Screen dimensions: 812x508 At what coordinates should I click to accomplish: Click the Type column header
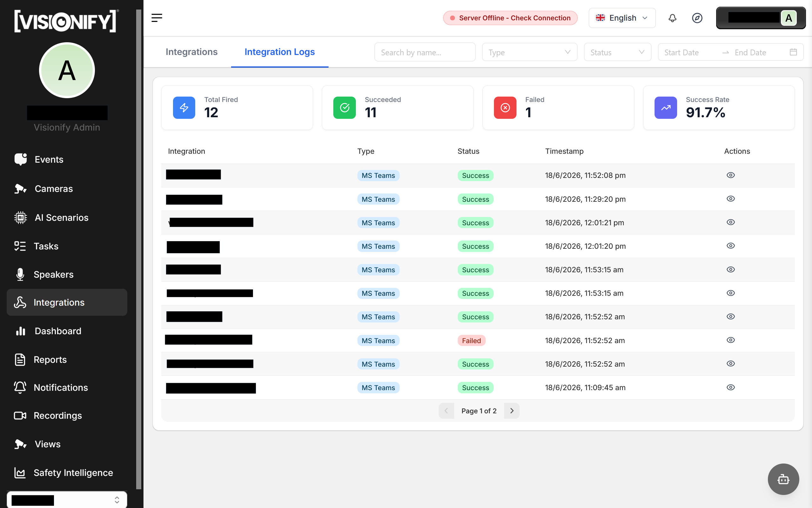click(366, 151)
